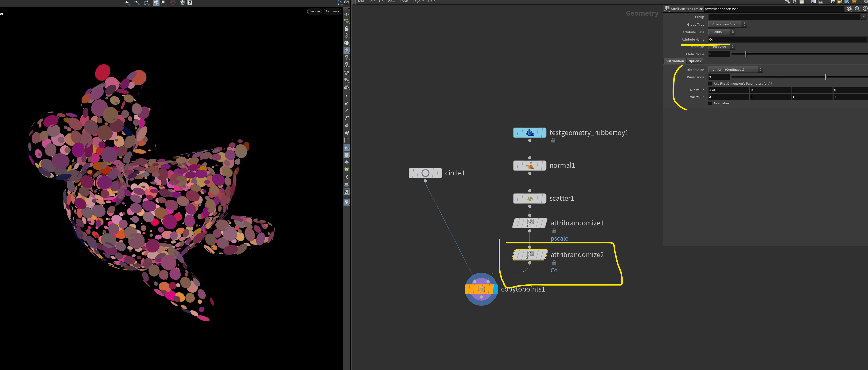Open the Add menu

[361, 2]
